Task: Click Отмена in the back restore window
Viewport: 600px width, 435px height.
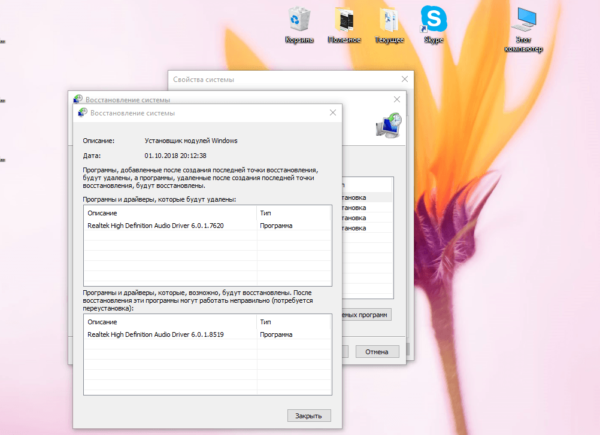Action: [377, 352]
